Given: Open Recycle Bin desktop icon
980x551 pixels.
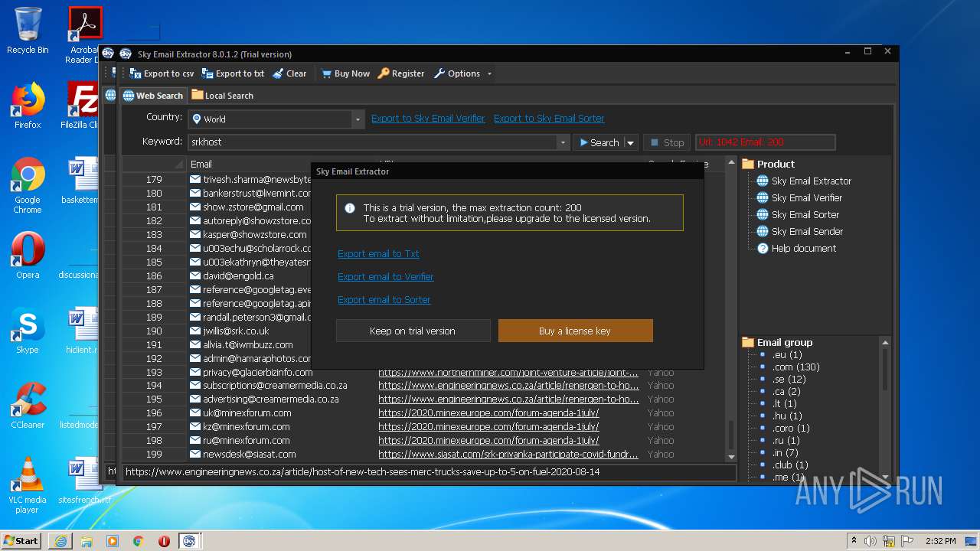Looking at the screenshot, I should coord(28,31).
